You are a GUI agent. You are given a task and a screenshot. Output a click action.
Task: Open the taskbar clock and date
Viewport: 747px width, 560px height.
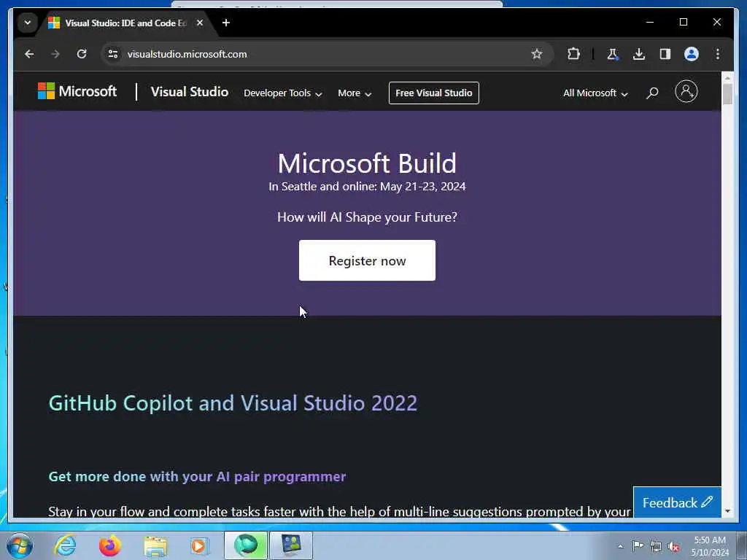click(710, 546)
